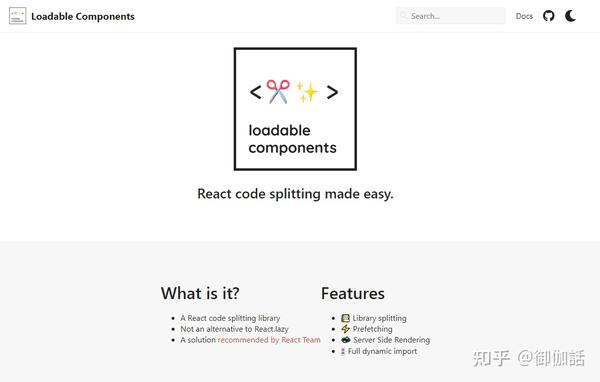
Task: Click the sparkles emoji in the hero logo
Action: tap(307, 92)
